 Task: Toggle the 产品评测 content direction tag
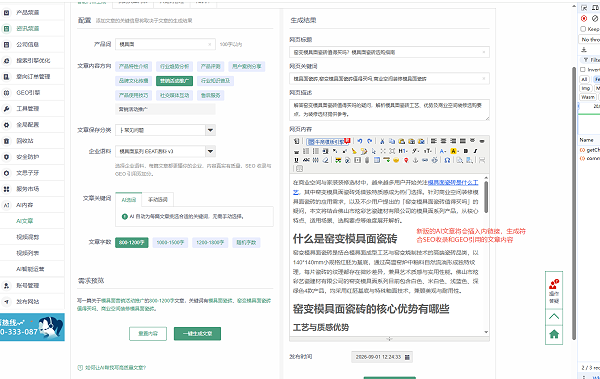pyautogui.click(x=211, y=66)
